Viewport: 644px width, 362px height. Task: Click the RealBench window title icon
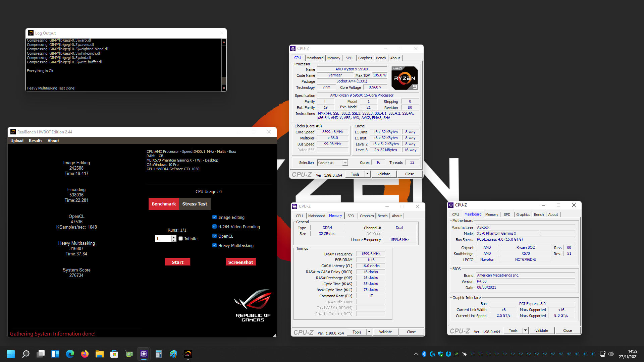pyautogui.click(x=13, y=132)
